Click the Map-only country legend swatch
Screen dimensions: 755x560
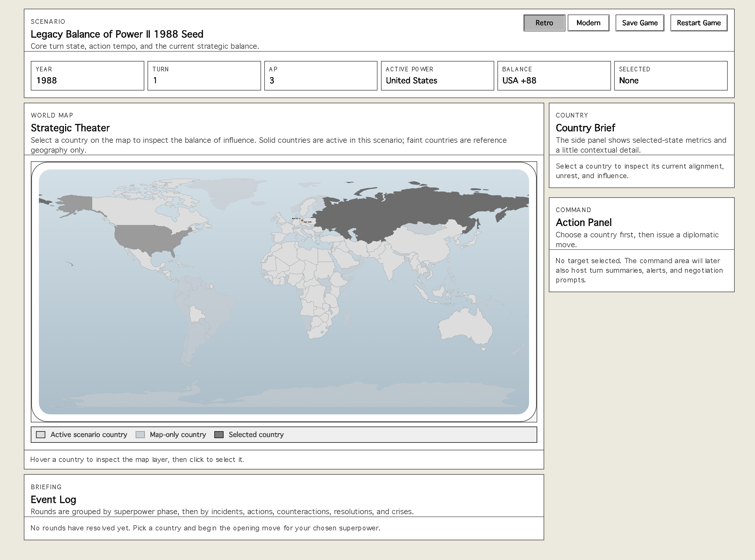[140, 434]
